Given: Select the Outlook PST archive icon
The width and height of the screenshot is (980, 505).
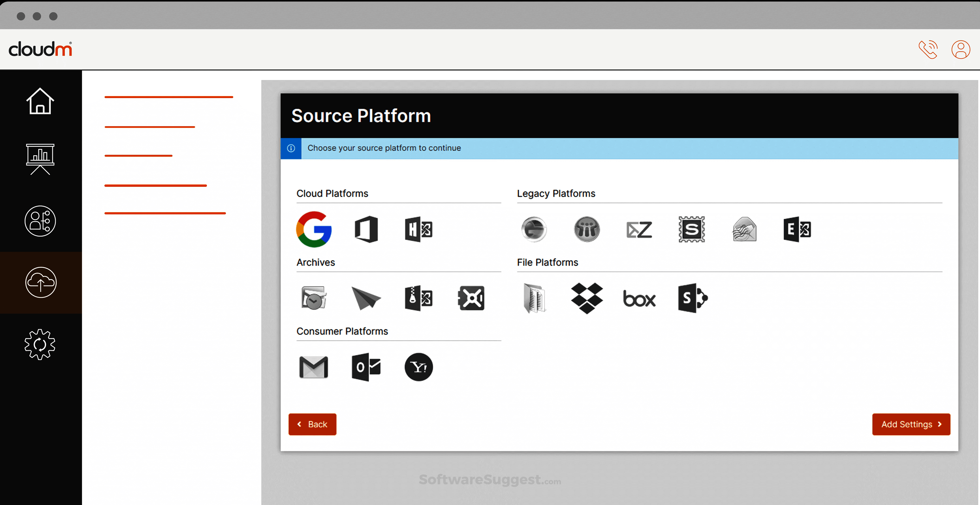Looking at the screenshot, I should [x=314, y=298].
